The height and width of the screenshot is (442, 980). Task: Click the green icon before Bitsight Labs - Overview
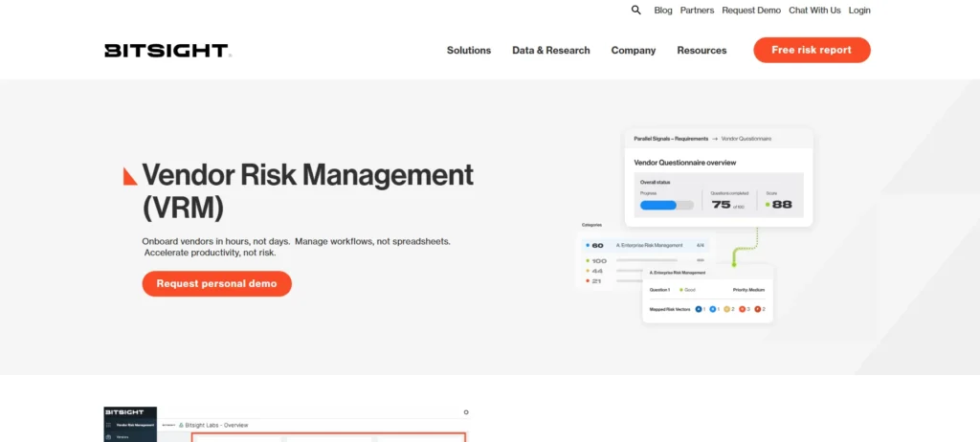[x=181, y=425]
